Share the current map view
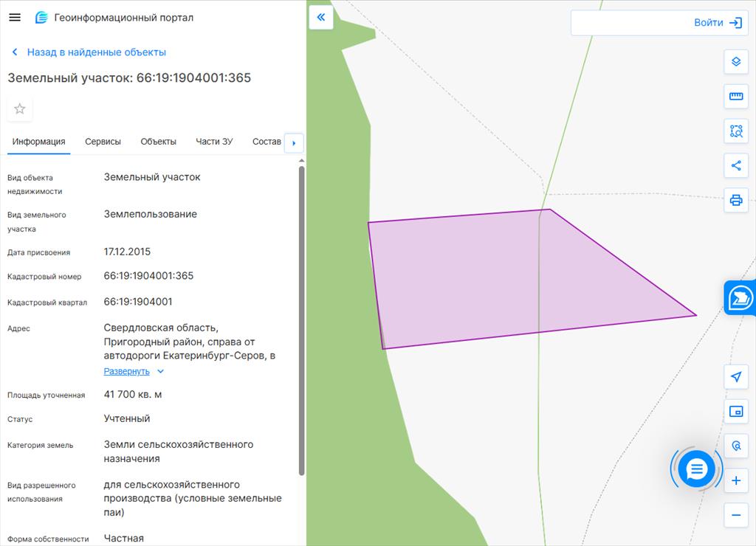756x546 pixels. 735,165
